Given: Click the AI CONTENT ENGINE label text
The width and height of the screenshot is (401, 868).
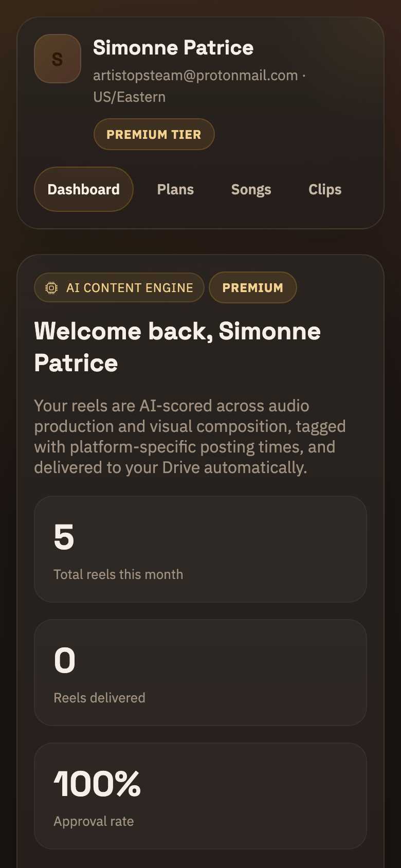Looking at the screenshot, I should [x=130, y=288].
